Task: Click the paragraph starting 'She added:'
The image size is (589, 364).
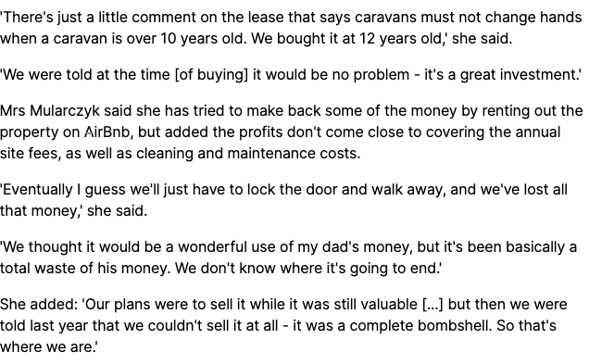Action: tap(283, 326)
